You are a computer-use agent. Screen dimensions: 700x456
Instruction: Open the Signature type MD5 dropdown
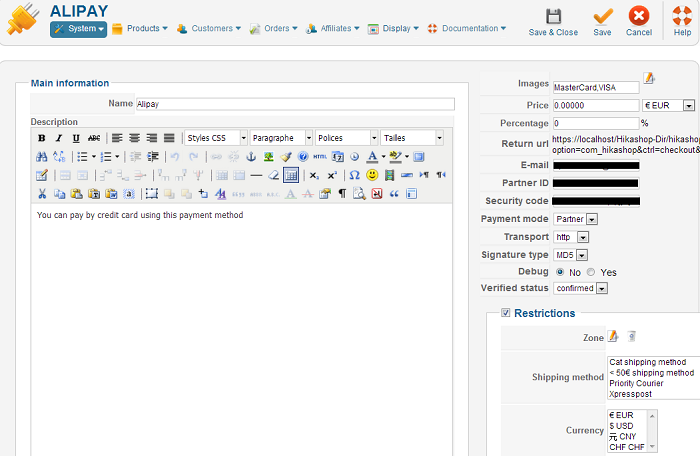pos(571,255)
